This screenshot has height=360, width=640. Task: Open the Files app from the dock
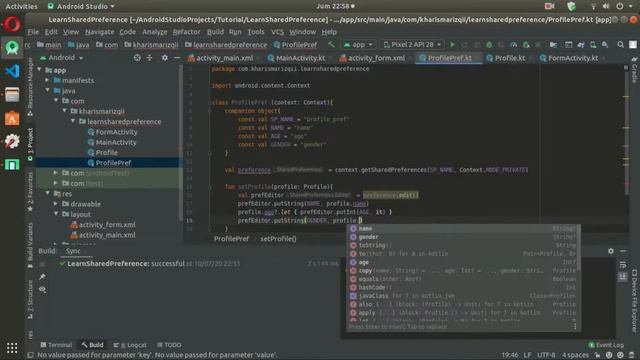click(x=12, y=95)
